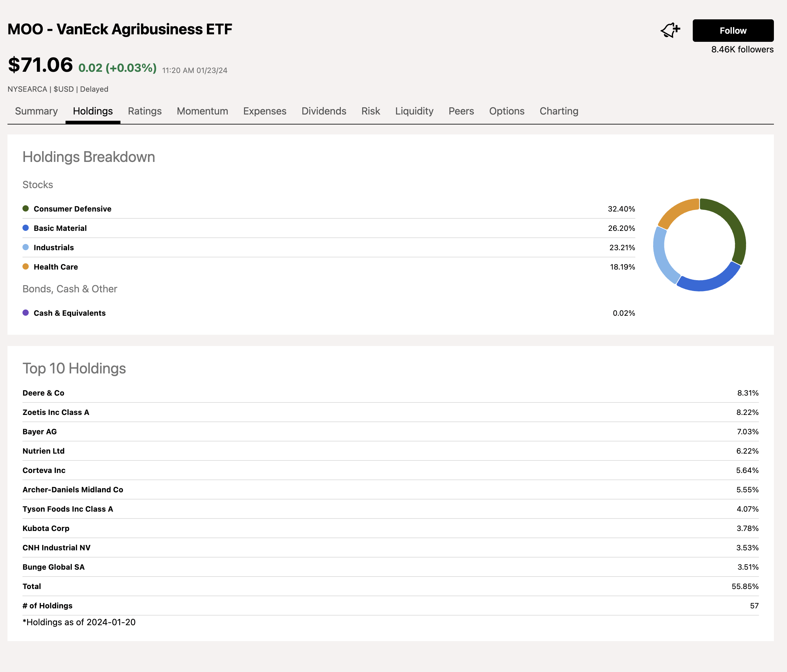Select the Dividends tab
The width and height of the screenshot is (787, 672).
click(324, 111)
